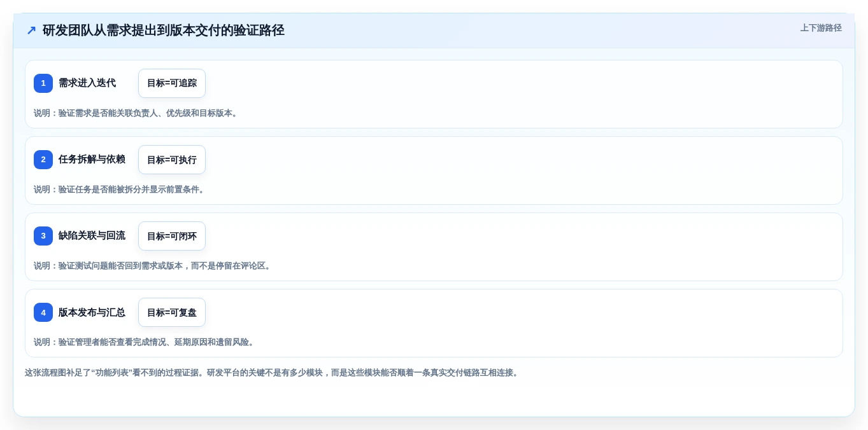Select the 缺陷关联与回流 step heading
868x430 pixels.
[x=92, y=235]
